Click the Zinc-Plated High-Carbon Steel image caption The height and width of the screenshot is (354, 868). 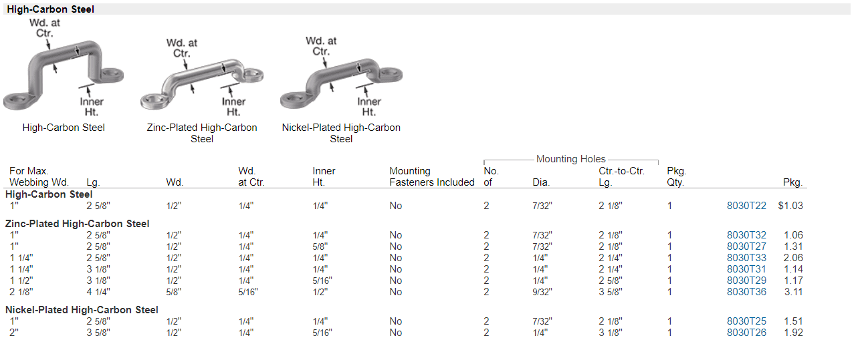pyautogui.click(x=202, y=133)
